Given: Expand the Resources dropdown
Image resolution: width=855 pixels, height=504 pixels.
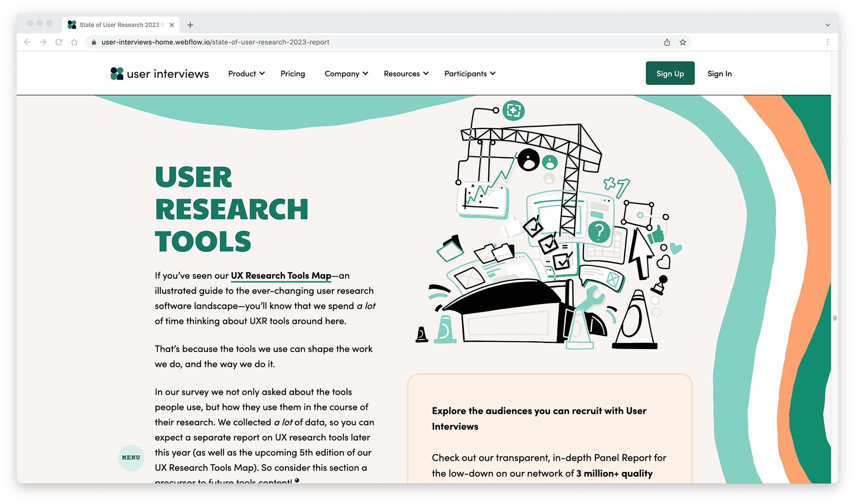Looking at the screenshot, I should click(x=406, y=73).
